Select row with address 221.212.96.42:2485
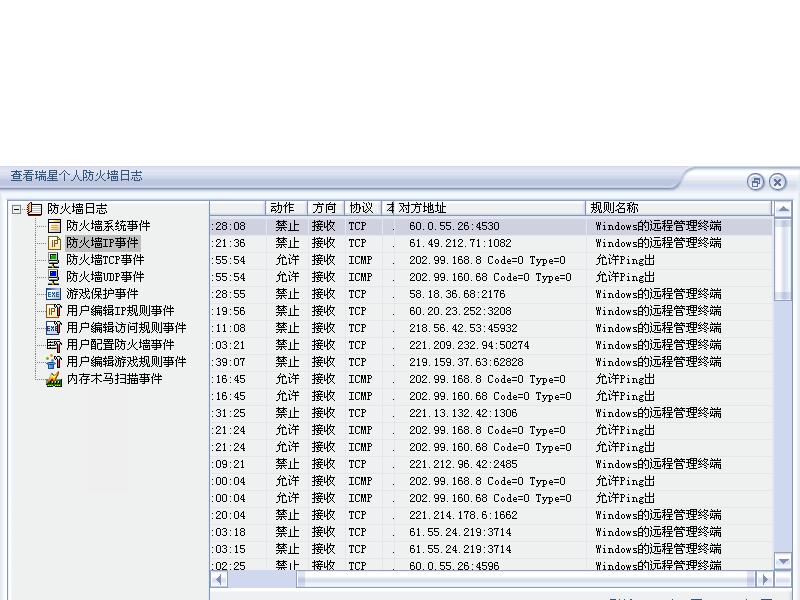Viewport: 800px width, 600px height. point(491,464)
